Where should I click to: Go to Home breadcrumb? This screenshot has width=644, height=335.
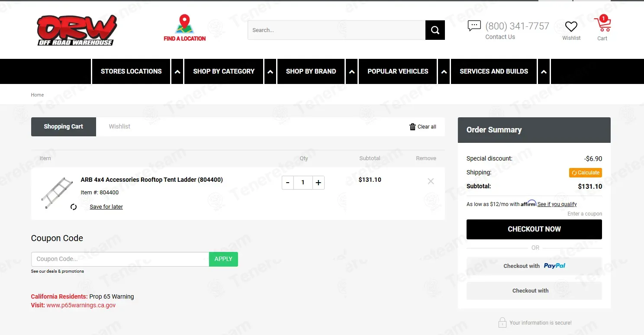[37, 95]
